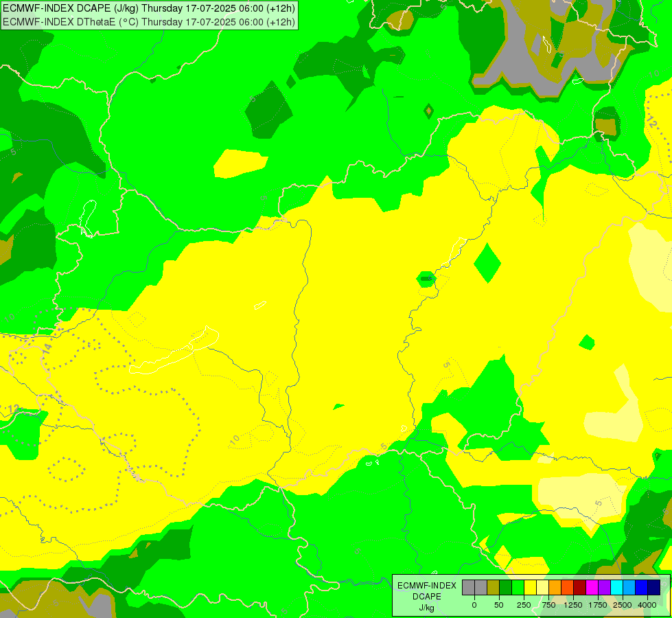Click the legend value 1250
Viewport: 672px width, 618px height.
click(573, 605)
